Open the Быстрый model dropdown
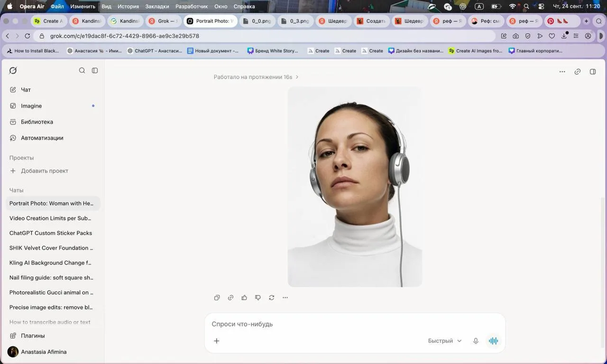 click(445, 341)
